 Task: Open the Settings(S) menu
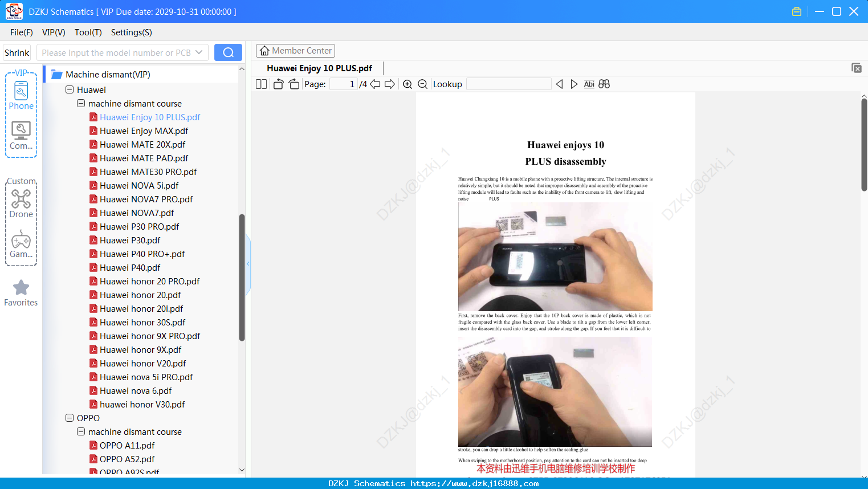[x=132, y=32]
